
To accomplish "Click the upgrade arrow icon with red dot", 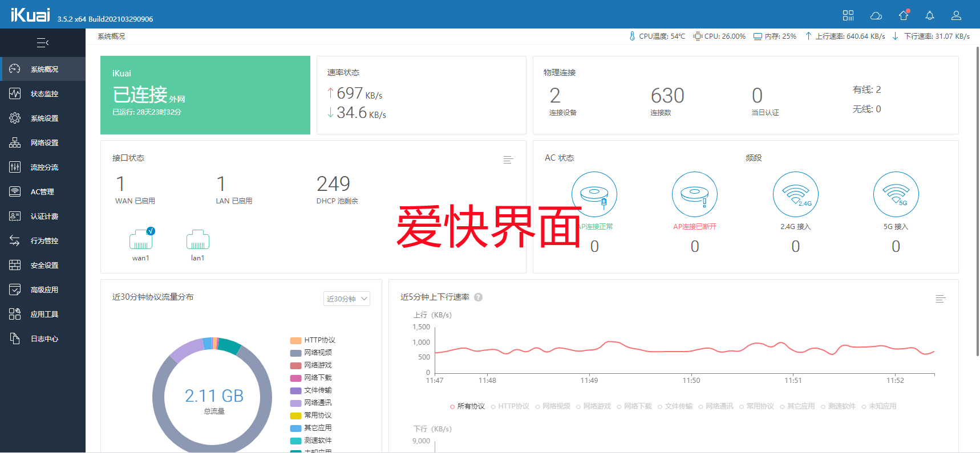I will tap(904, 15).
